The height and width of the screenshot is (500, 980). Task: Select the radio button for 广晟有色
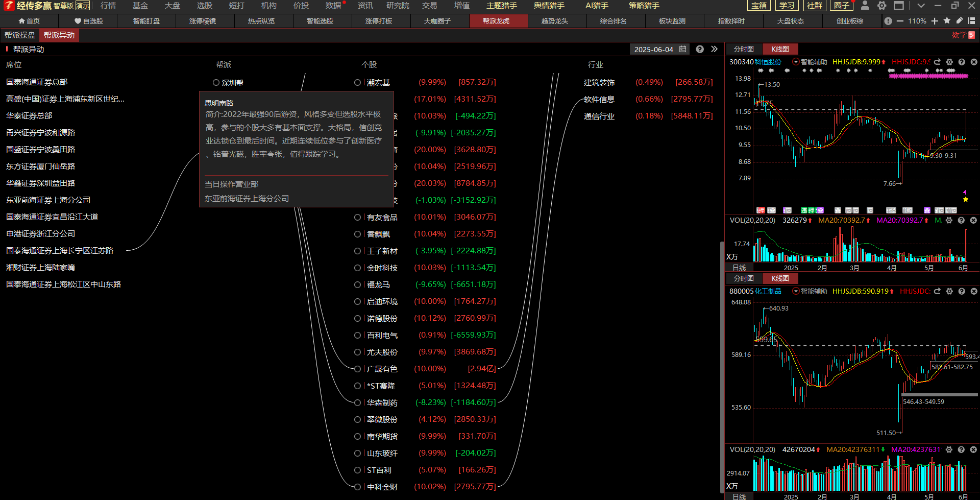pos(357,369)
